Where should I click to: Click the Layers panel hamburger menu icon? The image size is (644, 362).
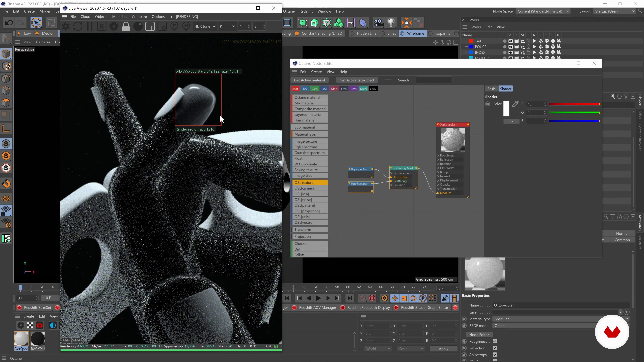465,27
